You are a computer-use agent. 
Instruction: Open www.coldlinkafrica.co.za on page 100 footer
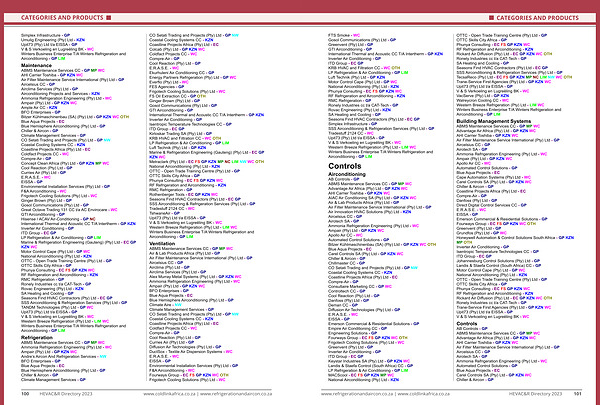[x=169, y=394]
